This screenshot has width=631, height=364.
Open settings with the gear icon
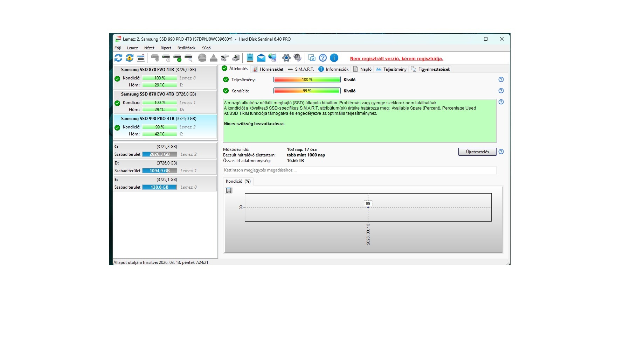tap(286, 58)
